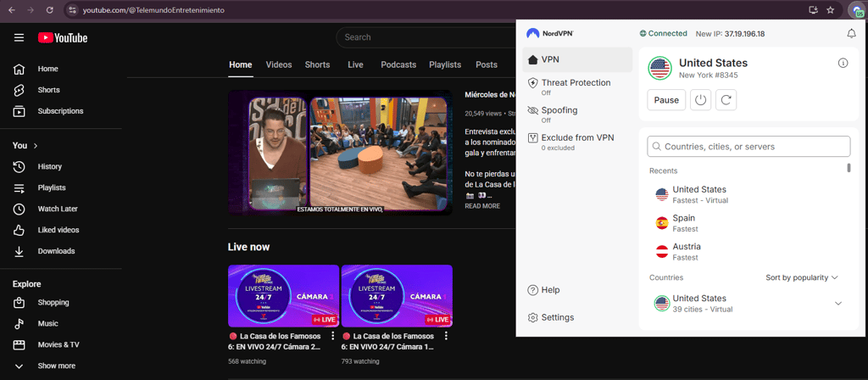Click the 'Live now' section heading
Screen dimensions: 868x380
point(249,247)
